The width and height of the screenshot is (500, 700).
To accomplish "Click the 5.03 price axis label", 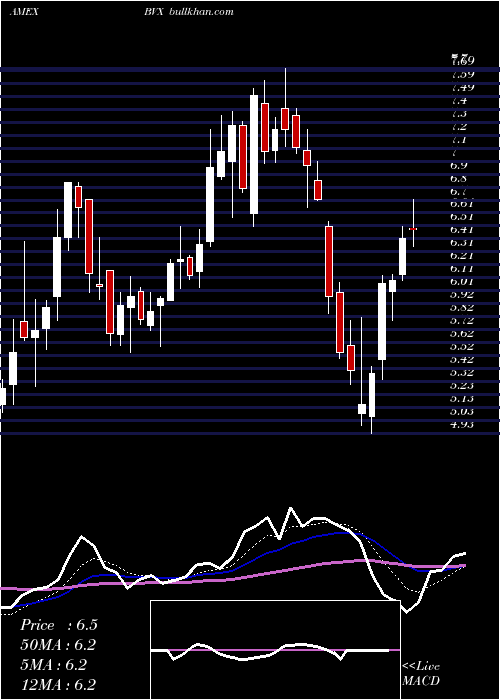I will click(463, 411).
